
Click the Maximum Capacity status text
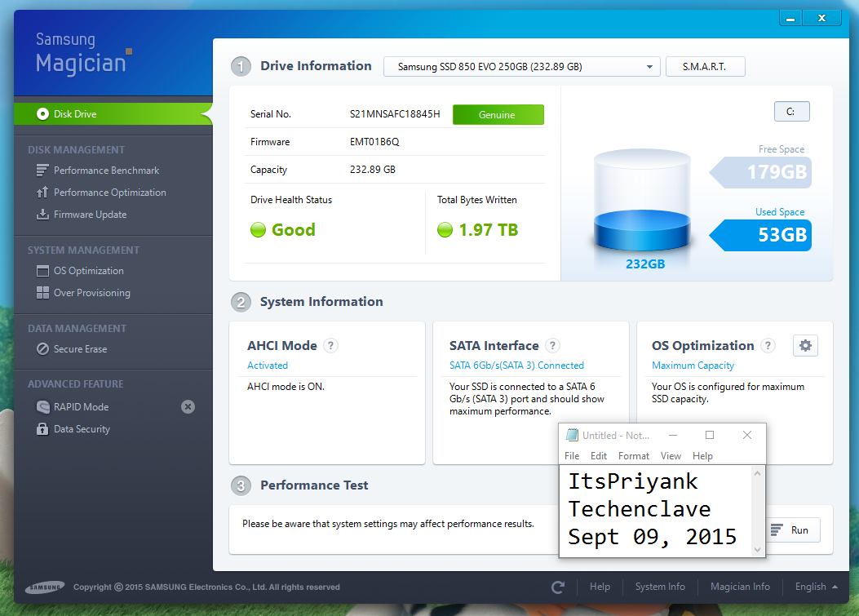[693, 366]
